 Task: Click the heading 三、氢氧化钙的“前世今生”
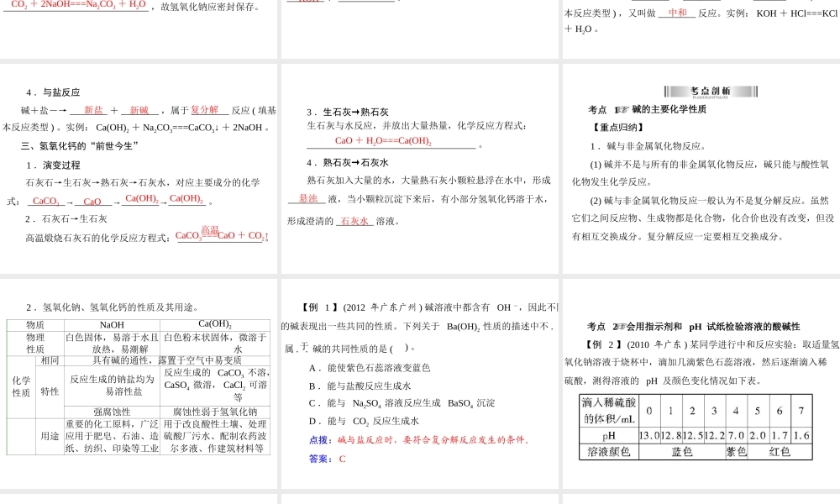(80, 145)
